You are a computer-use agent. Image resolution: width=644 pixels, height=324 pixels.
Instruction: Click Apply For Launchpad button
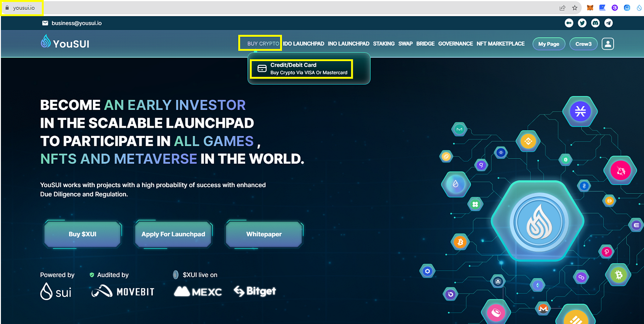pos(173,234)
